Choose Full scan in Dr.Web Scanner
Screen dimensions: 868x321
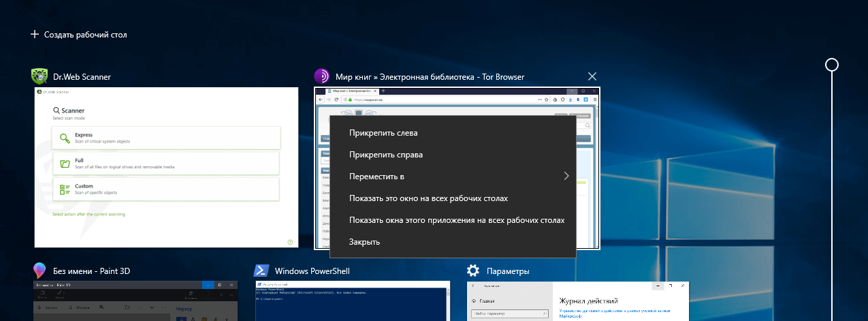166,163
